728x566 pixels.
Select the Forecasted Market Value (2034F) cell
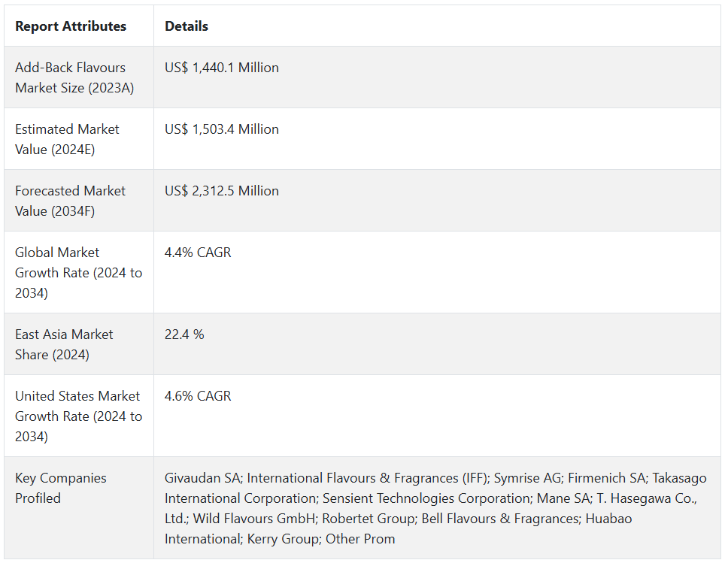(70, 201)
